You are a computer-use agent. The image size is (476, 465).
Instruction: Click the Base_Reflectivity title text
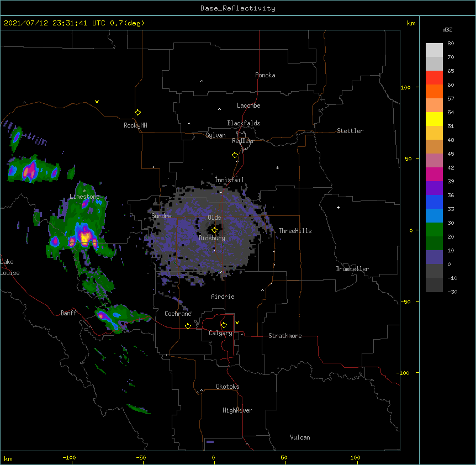(x=238, y=8)
